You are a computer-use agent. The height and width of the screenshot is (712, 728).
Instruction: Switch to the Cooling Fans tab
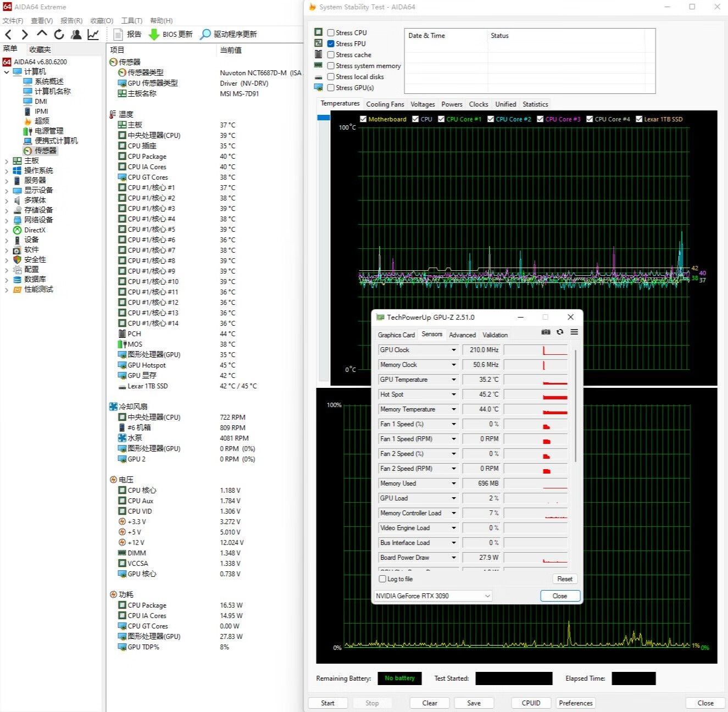[x=385, y=104]
